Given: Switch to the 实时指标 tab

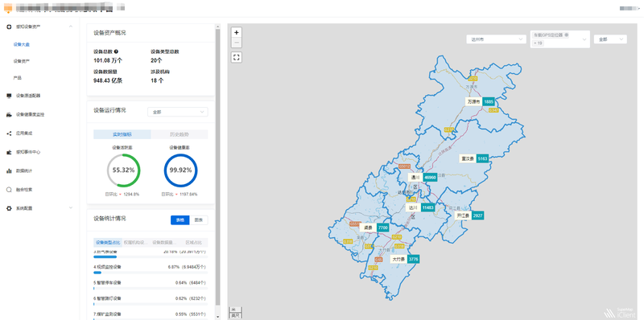Looking at the screenshot, I should coord(122,134).
